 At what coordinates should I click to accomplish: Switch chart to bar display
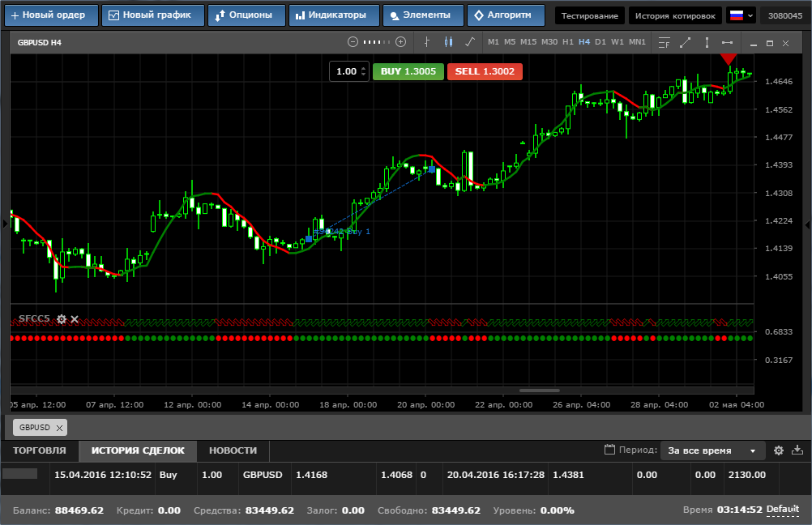click(x=427, y=42)
